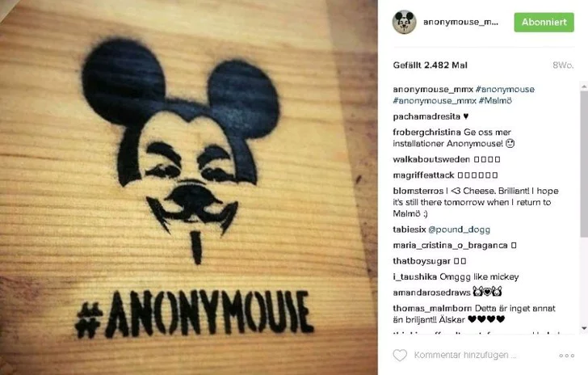The width and height of the screenshot is (588, 375).
Task: Click the Kommentar hinzufügen input field
Action: coord(465,355)
